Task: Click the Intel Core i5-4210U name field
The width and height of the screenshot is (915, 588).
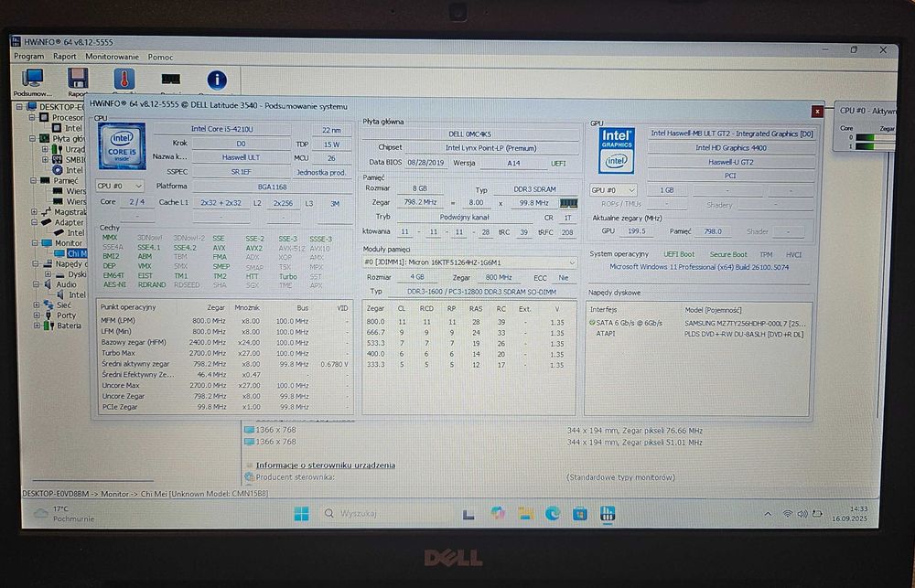Action: pyautogui.click(x=222, y=129)
